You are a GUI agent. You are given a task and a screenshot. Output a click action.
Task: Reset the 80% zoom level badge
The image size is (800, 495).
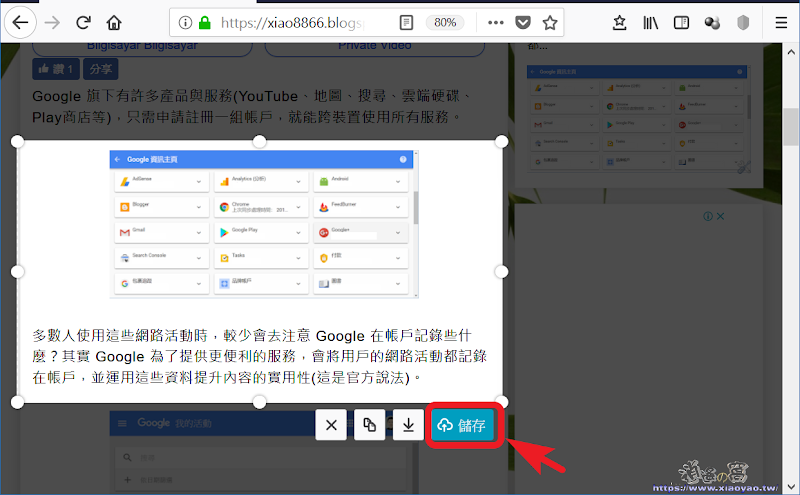tap(445, 22)
